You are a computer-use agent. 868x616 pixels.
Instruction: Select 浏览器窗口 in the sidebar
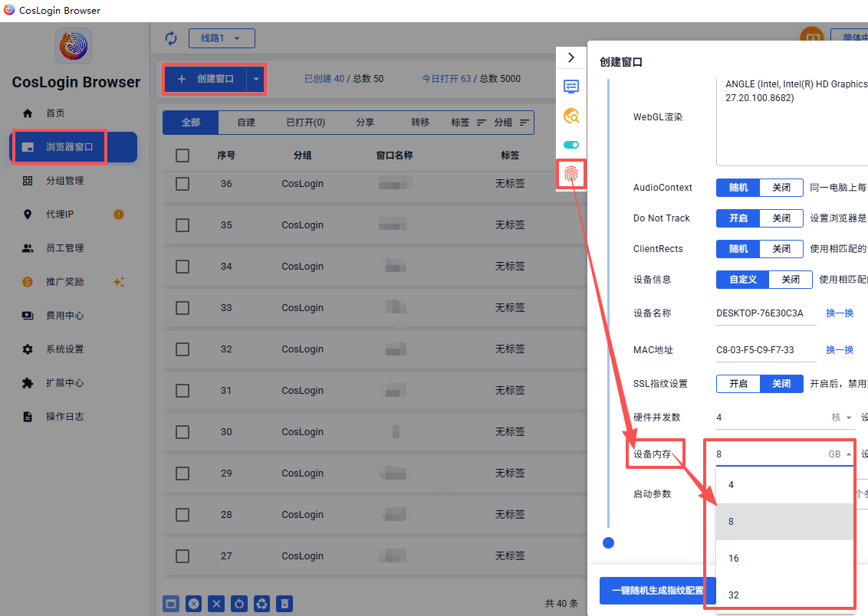click(73, 147)
